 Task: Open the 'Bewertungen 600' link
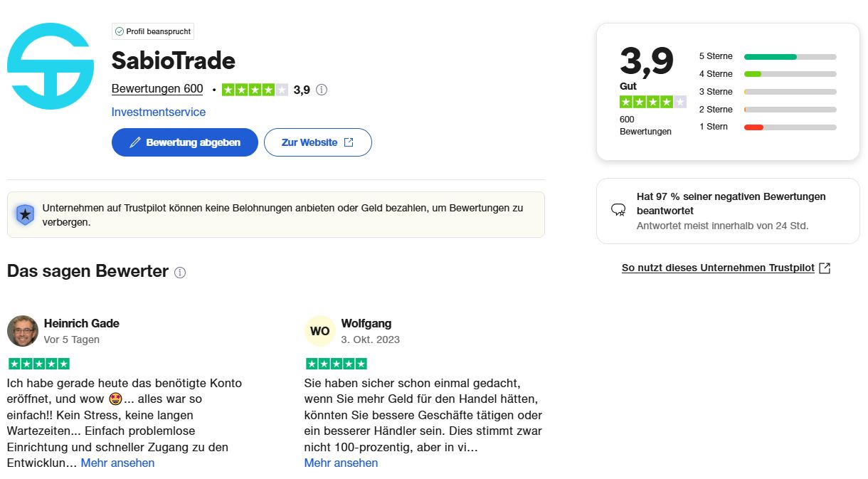pyautogui.click(x=157, y=89)
